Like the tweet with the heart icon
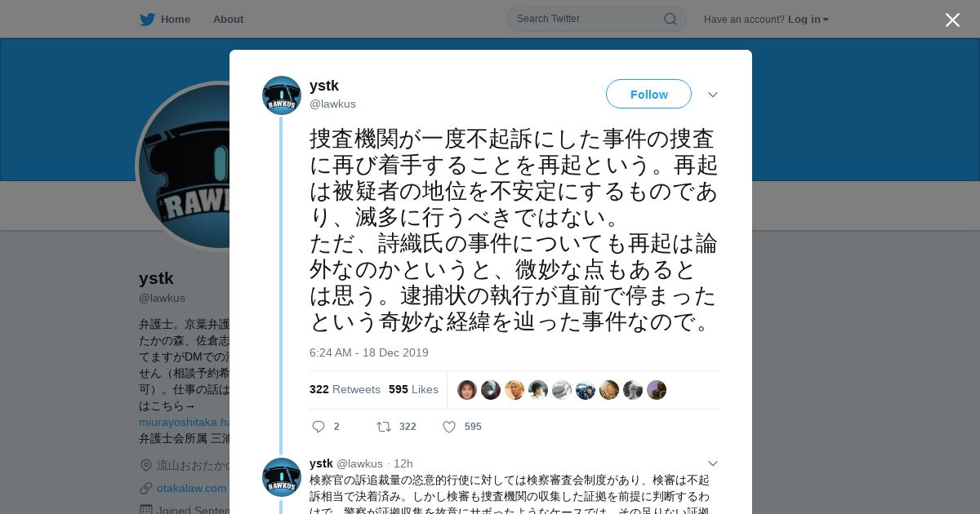 pyautogui.click(x=449, y=427)
